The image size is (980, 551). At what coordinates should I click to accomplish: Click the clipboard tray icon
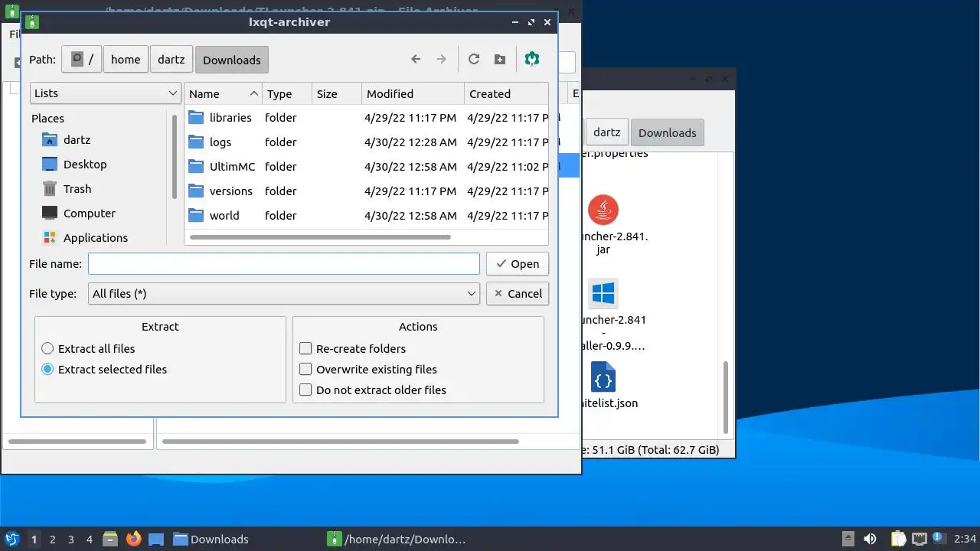coord(898,539)
